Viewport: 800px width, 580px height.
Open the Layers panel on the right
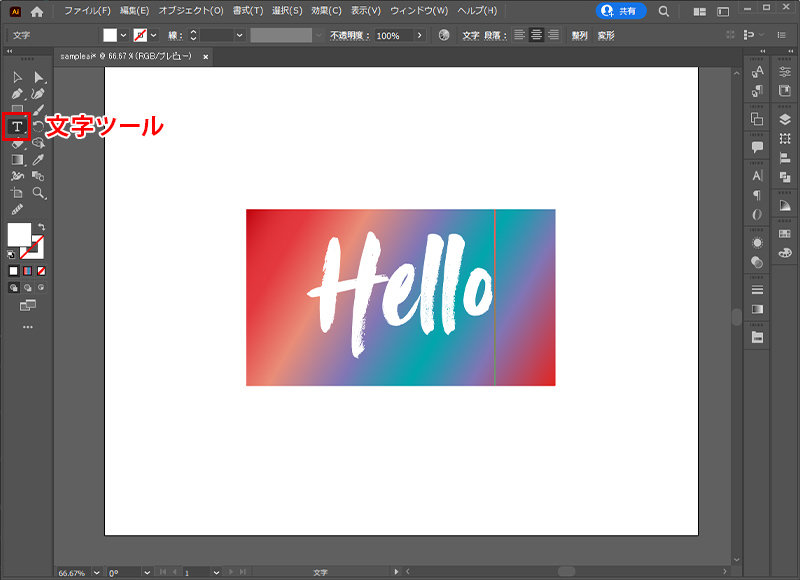tap(784, 119)
